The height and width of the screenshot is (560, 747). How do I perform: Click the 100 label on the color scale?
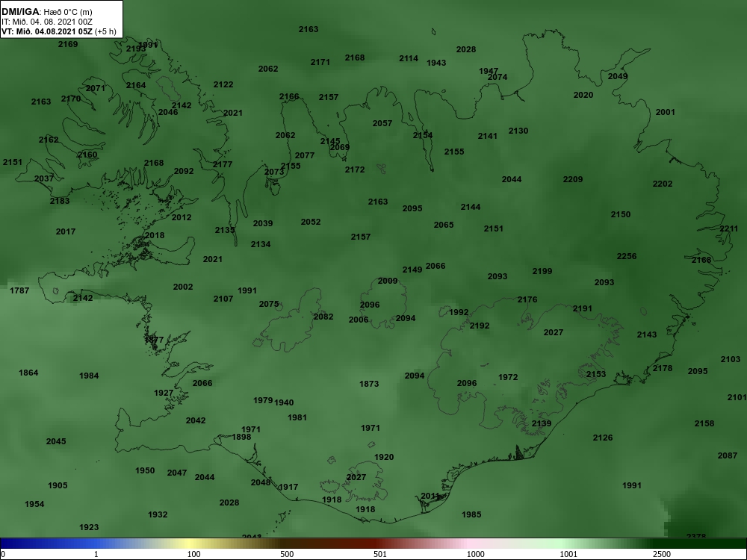tap(193, 554)
